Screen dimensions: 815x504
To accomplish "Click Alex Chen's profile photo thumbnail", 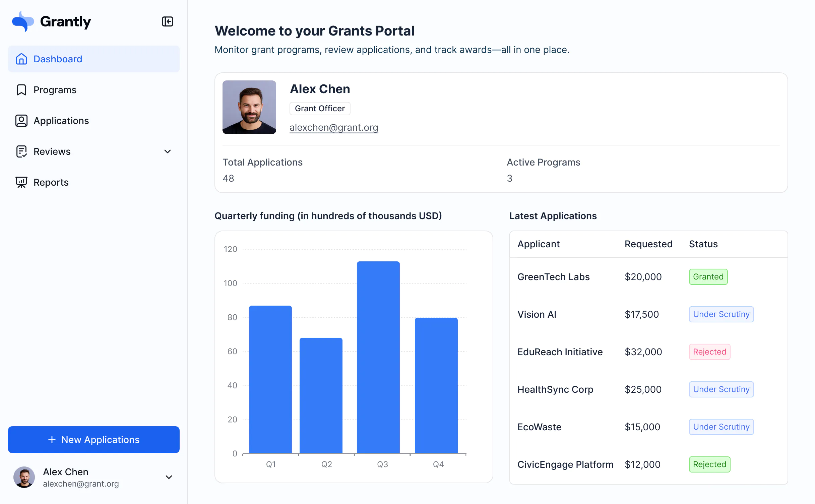I will 249,107.
